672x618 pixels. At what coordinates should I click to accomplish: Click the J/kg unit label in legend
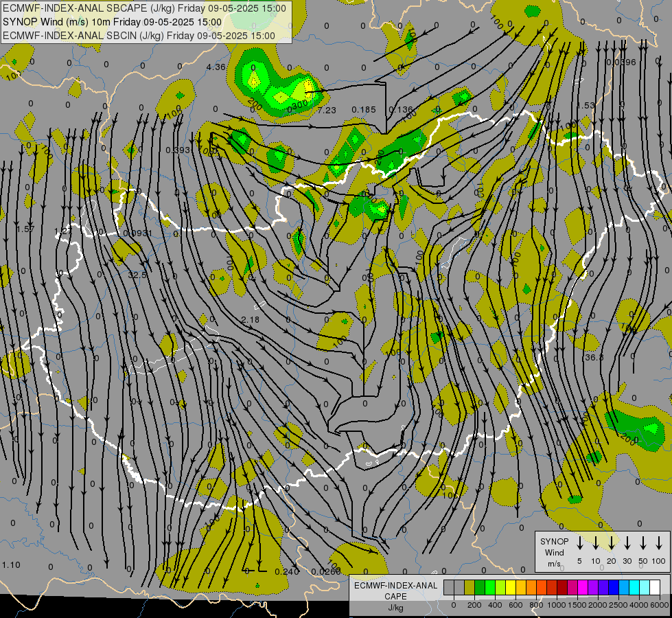[395, 608]
